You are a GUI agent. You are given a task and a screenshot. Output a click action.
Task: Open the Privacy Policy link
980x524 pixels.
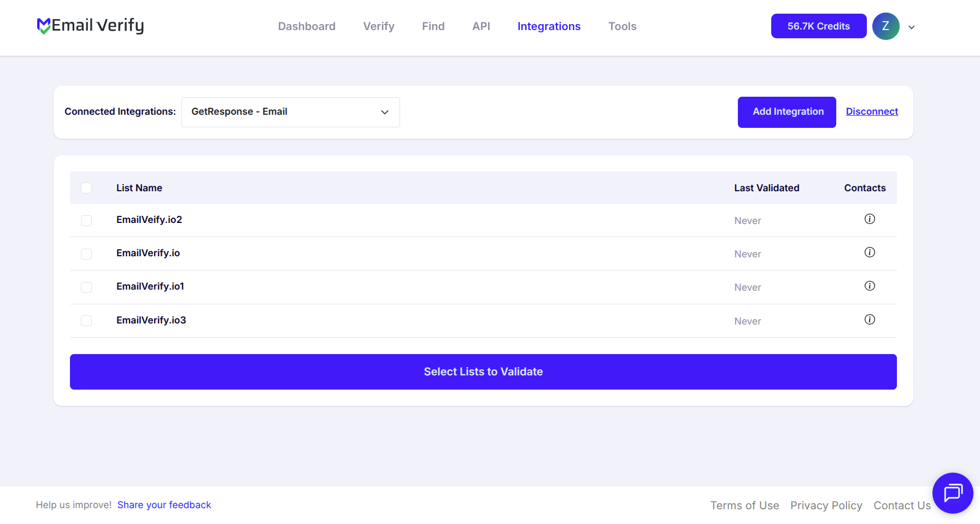pyautogui.click(x=826, y=505)
